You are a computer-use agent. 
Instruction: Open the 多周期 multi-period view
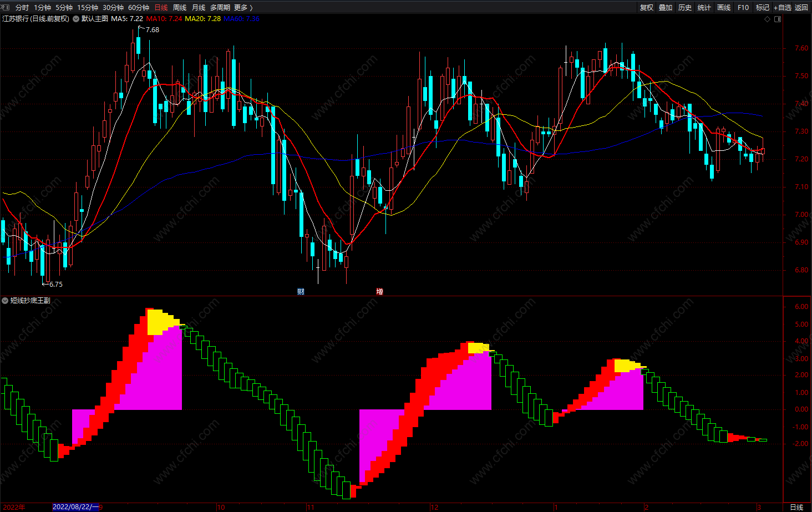tap(220, 7)
